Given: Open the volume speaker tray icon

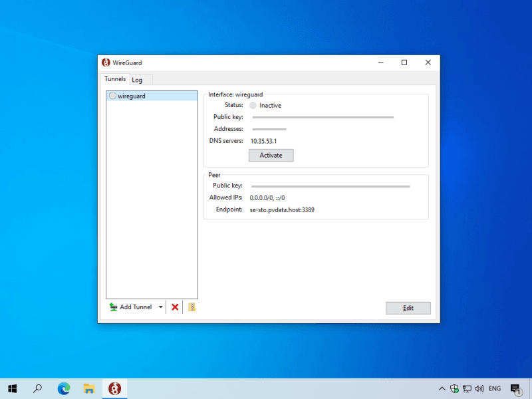Looking at the screenshot, I should tap(479, 388).
